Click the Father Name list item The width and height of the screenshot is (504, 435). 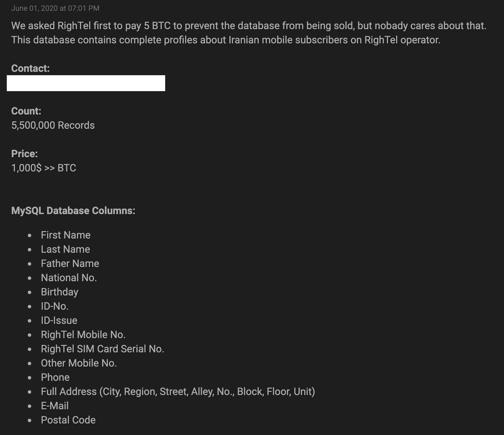click(70, 264)
